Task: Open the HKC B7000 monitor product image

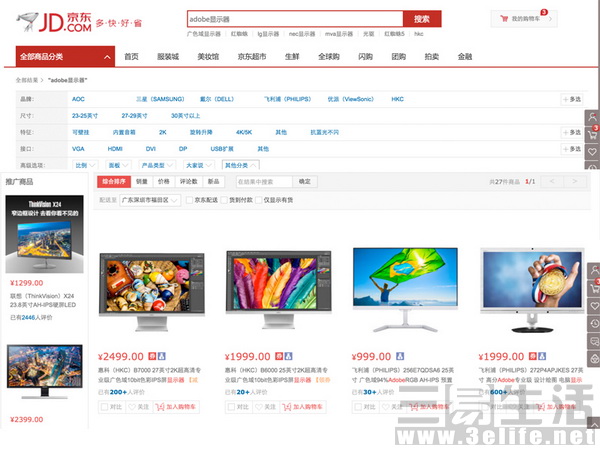Action: tap(152, 292)
